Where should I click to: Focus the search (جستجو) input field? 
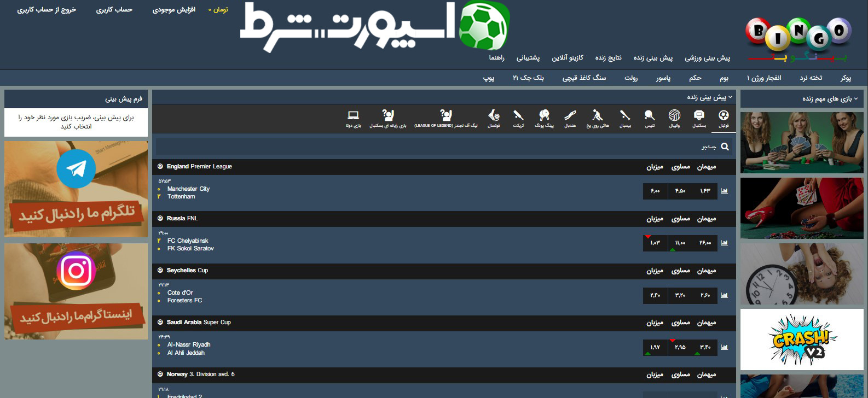point(443,147)
